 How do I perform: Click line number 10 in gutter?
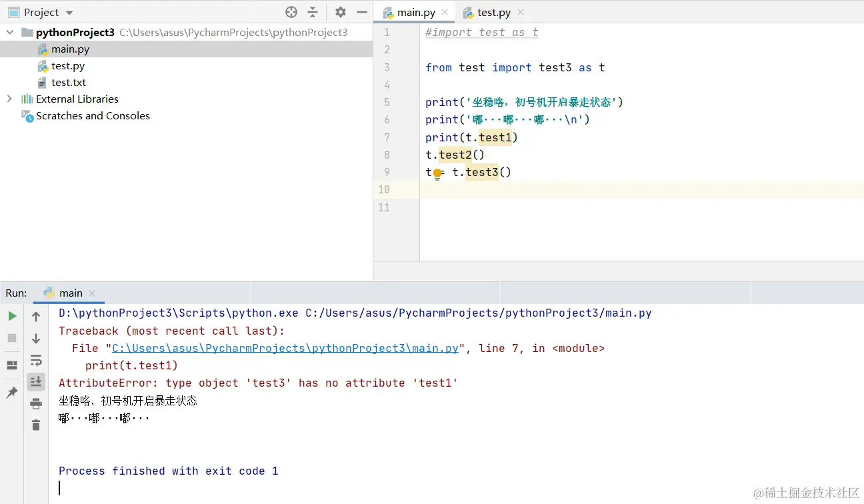point(384,189)
